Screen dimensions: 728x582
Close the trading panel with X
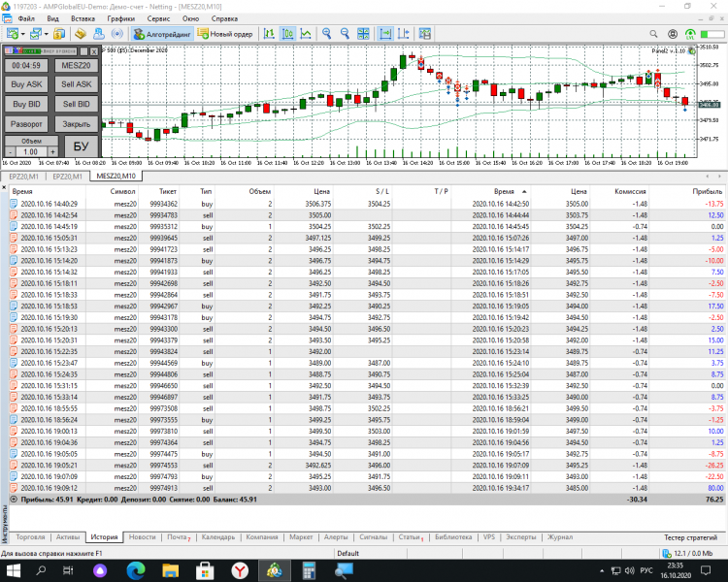pos(94,51)
